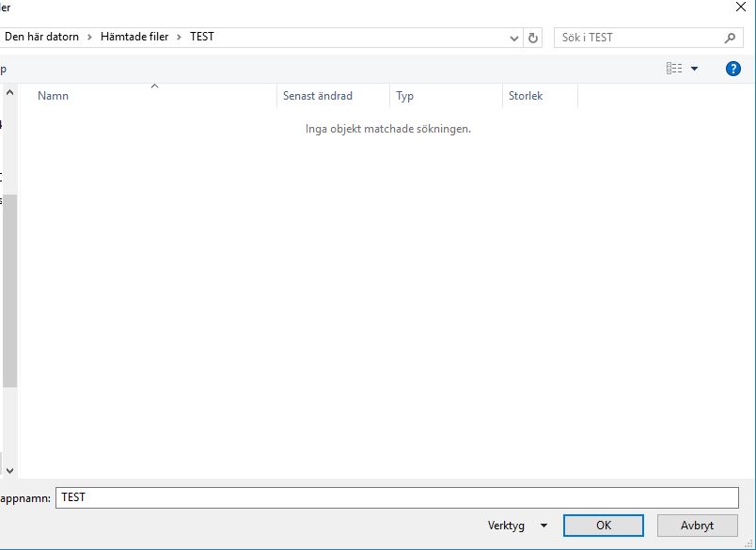The height and width of the screenshot is (550, 756).
Task: Go to Hämtade filer in breadcrumb
Action: [x=134, y=37]
